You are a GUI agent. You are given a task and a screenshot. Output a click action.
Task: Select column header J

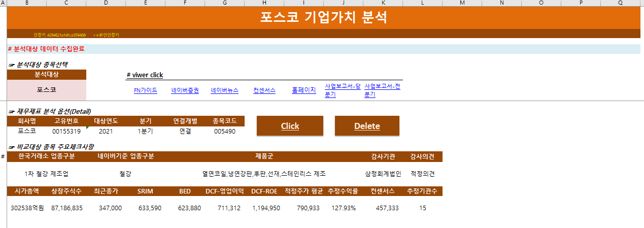(344, 3)
